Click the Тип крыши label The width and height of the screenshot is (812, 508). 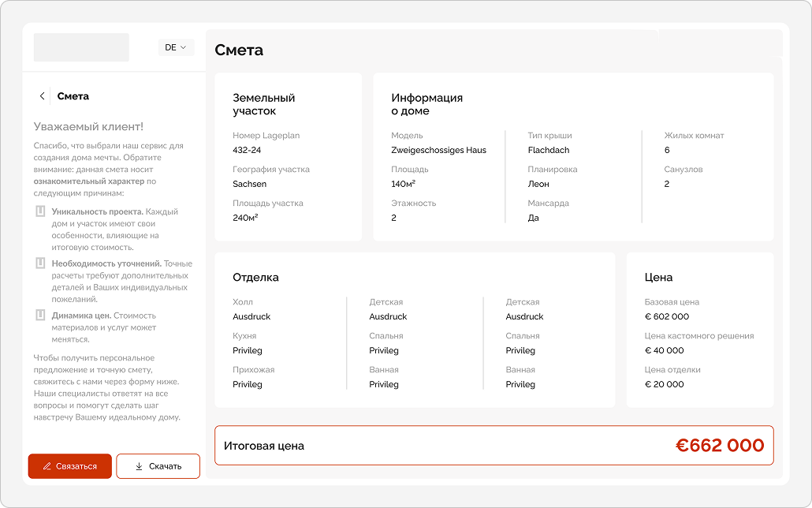(x=550, y=136)
